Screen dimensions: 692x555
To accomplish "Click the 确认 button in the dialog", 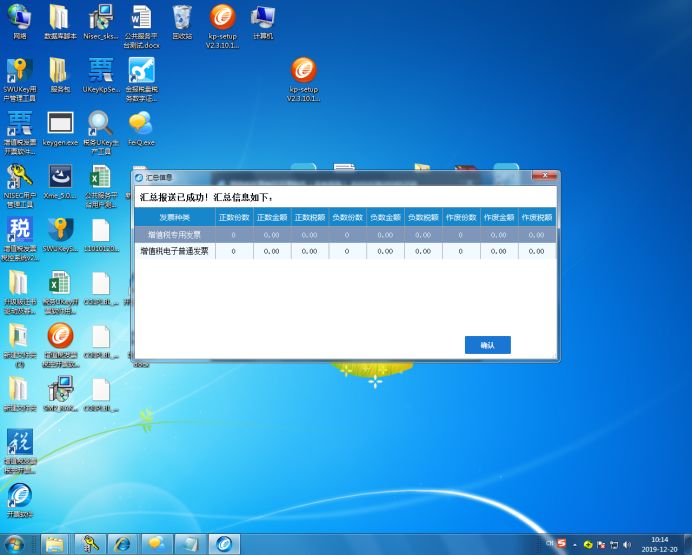I will (x=487, y=345).
